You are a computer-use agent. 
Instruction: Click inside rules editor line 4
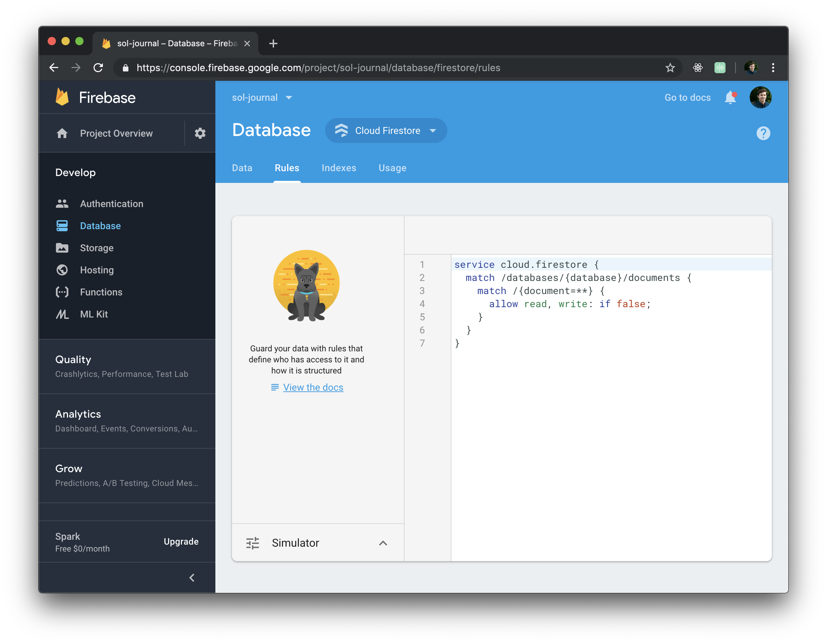568,304
